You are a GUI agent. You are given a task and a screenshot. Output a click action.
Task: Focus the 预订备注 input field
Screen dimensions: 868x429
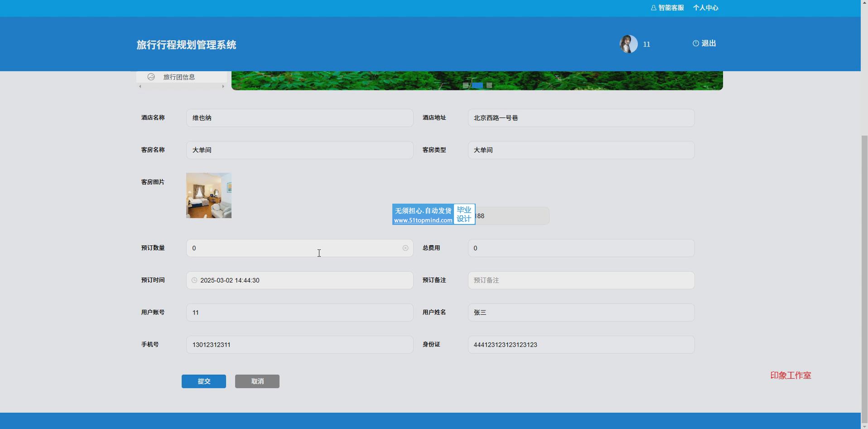point(581,280)
